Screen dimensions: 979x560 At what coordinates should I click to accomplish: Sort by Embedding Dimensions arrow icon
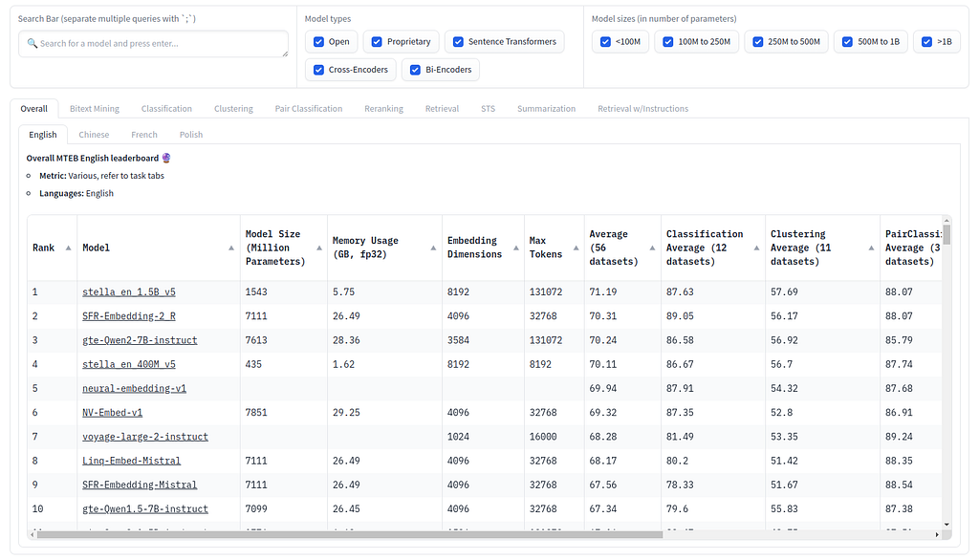[x=515, y=248]
